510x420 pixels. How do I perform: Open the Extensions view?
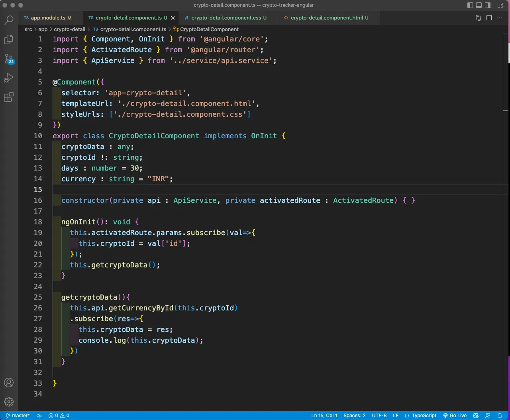(9, 97)
